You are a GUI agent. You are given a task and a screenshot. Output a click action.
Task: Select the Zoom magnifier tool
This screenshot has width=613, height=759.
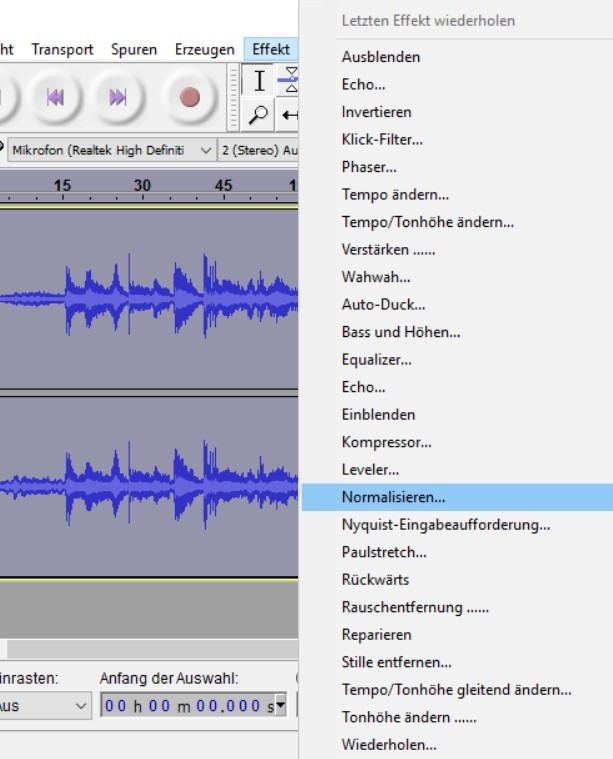click(x=259, y=115)
